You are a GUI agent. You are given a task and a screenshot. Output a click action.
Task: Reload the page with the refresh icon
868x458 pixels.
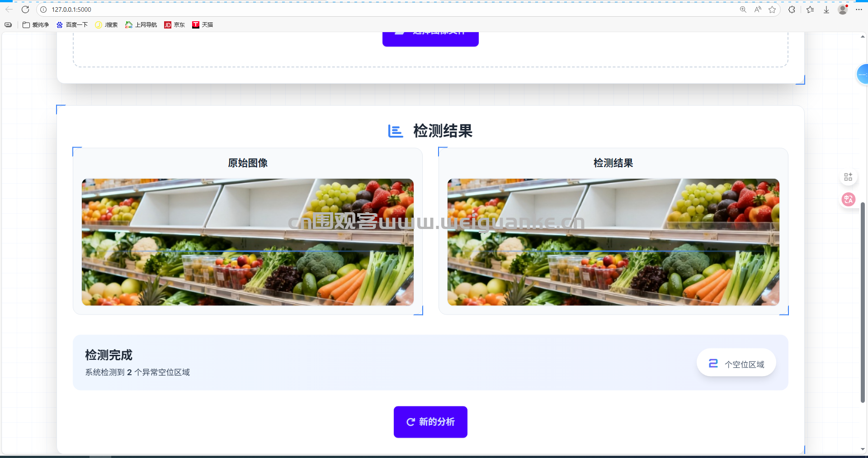25,10
